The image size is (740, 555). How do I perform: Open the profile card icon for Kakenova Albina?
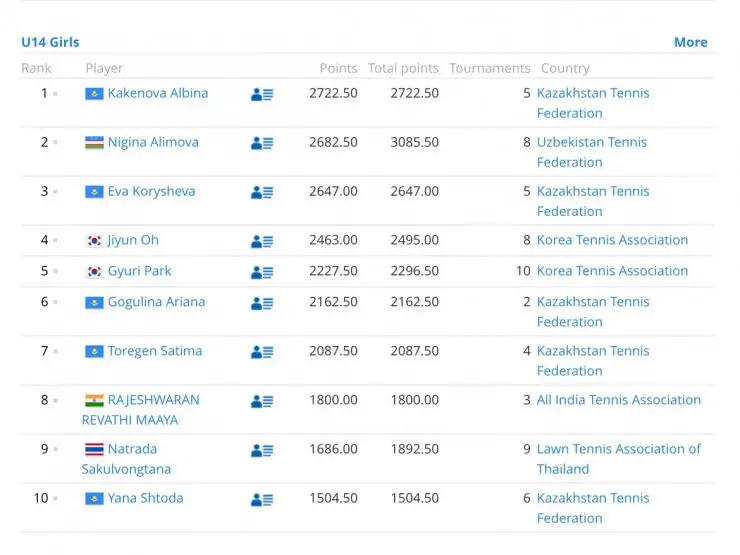[x=261, y=95]
